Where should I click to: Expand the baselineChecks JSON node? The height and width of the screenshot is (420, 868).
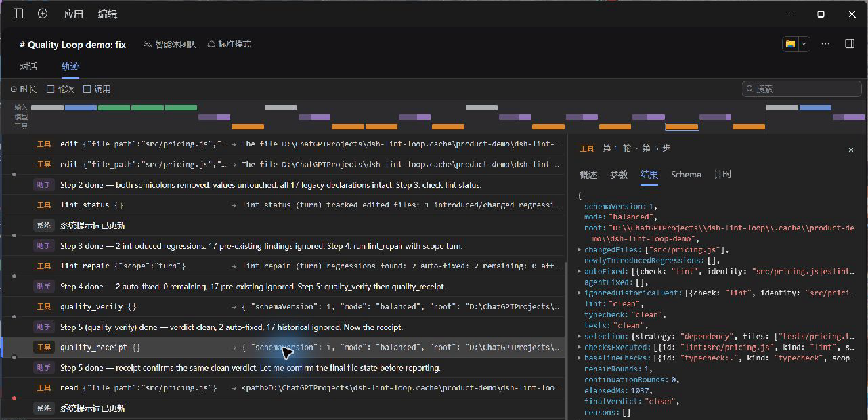(580, 358)
